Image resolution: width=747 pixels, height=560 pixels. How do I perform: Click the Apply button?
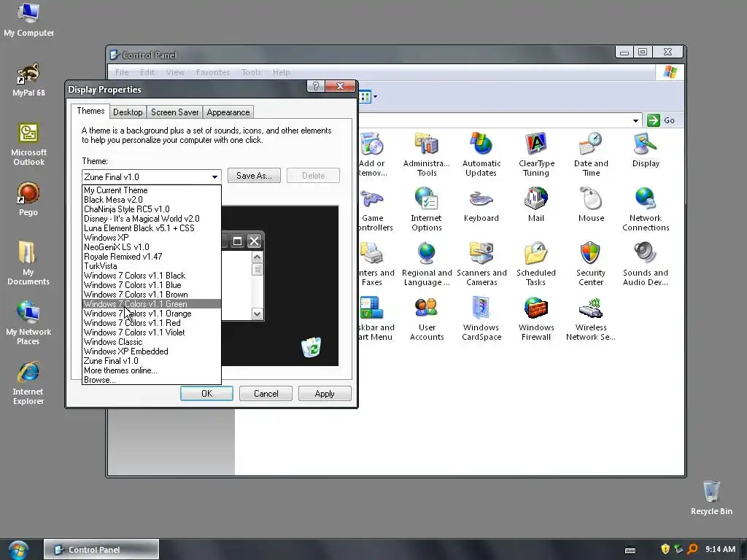click(x=325, y=394)
